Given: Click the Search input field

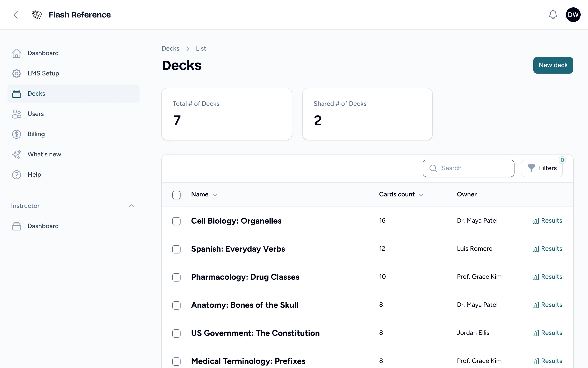Looking at the screenshot, I should (x=468, y=168).
